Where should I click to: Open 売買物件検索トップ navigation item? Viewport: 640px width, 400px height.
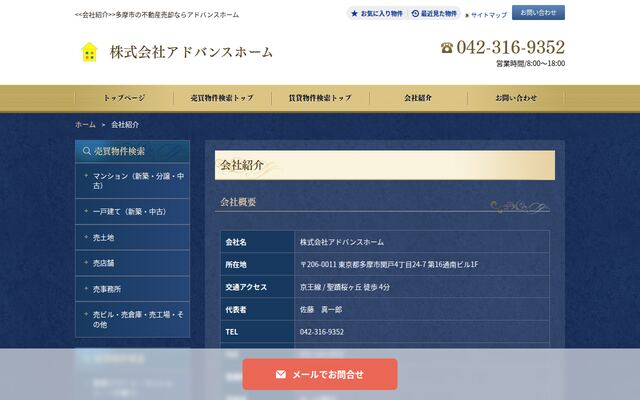pos(222,98)
